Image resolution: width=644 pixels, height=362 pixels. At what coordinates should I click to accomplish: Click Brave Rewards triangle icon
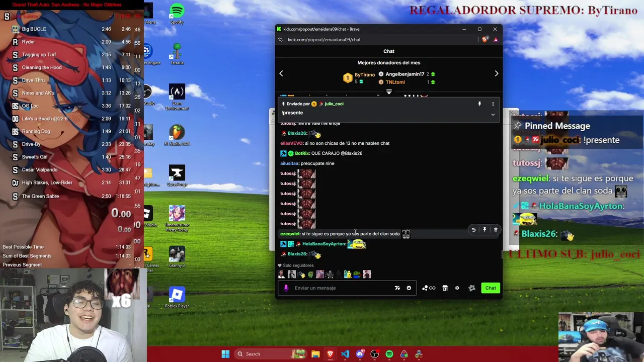[496, 40]
